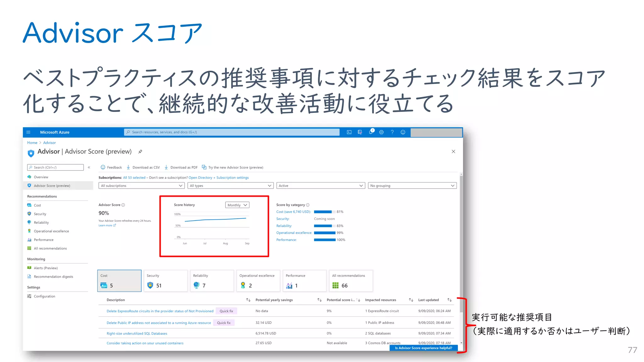Image resolution: width=644 pixels, height=362 pixels.
Task: Click the Advisor menu search field
Action: (55, 167)
